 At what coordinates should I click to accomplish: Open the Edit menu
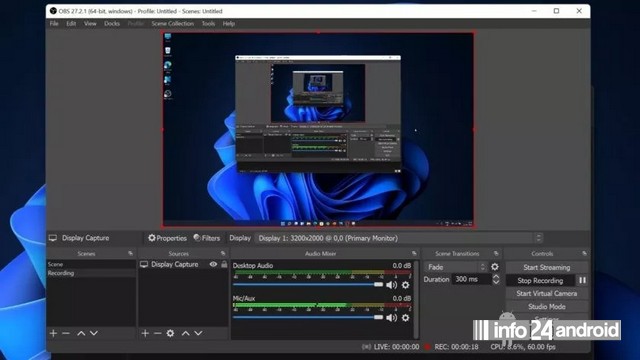coord(71,24)
